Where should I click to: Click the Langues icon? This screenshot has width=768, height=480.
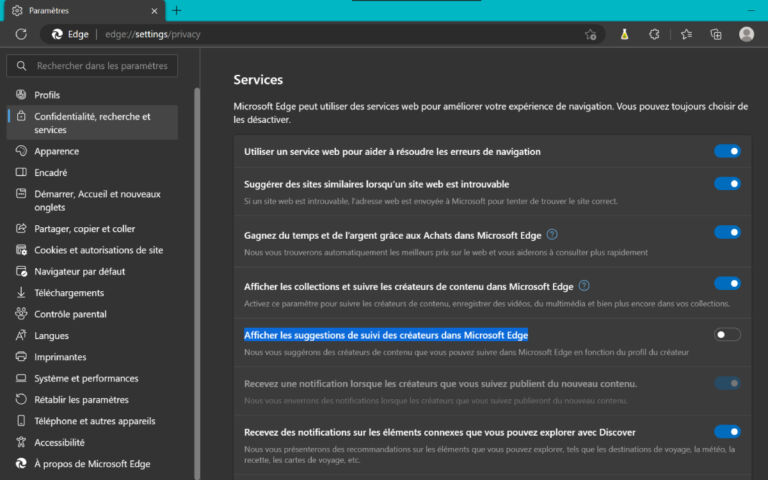pyautogui.click(x=21, y=335)
